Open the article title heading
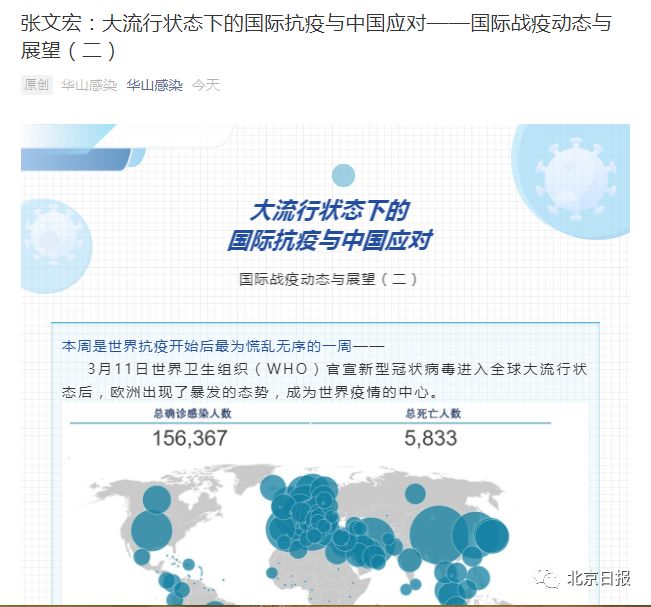651x607 pixels. pos(316,37)
